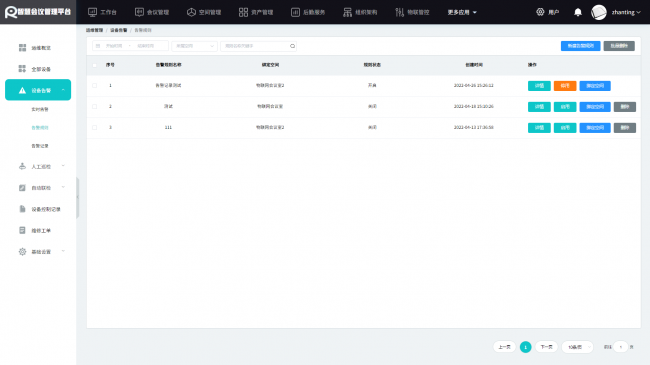
Task: Open the 告警记录 submenu item
Action: pyautogui.click(x=40, y=146)
